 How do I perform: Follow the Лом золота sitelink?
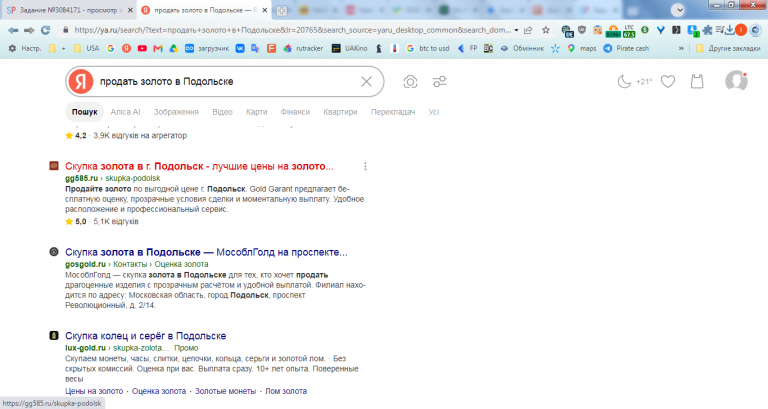point(286,391)
